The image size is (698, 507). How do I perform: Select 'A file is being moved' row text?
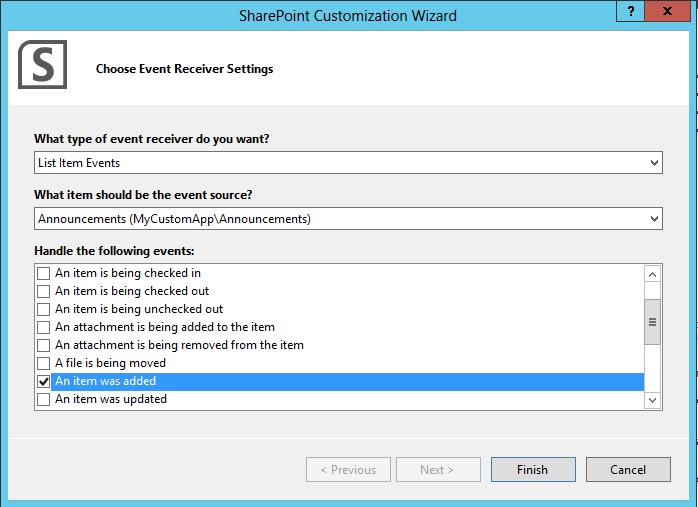tap(110, 363)
